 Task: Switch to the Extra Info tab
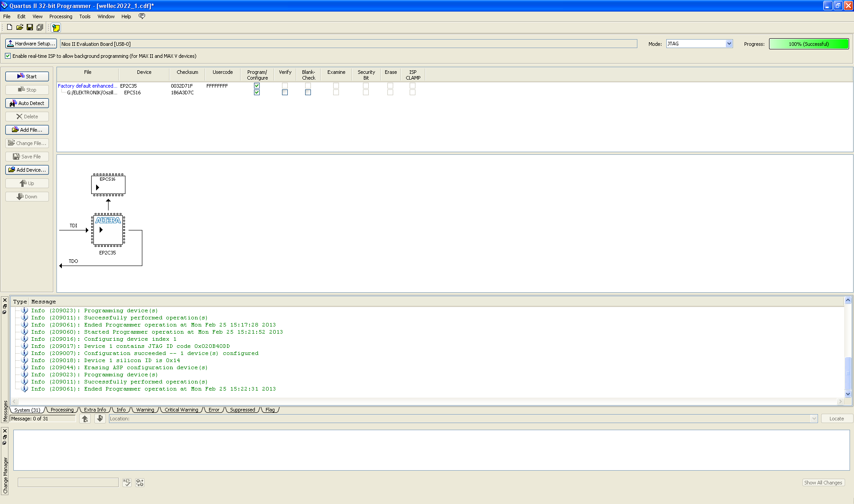coord(95,410)
